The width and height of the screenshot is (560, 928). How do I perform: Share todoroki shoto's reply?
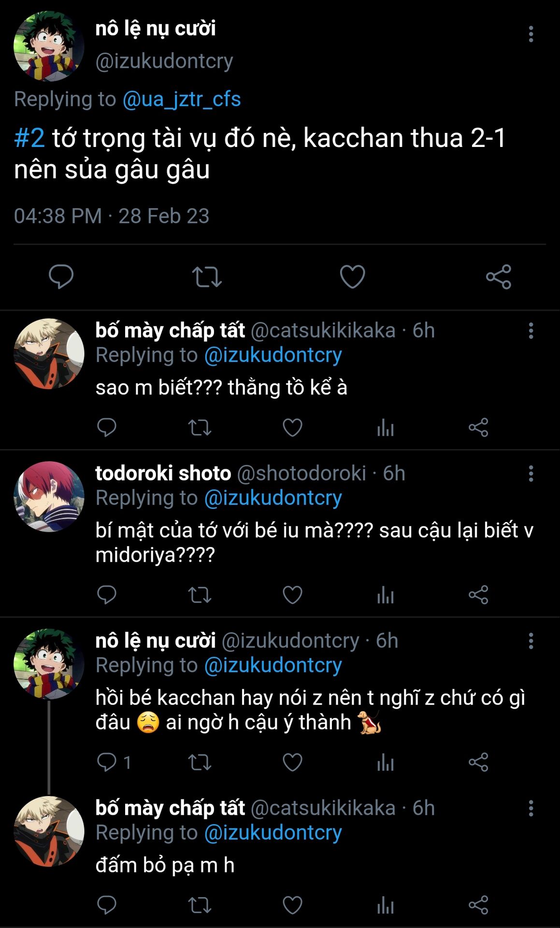(x=478, y=594)
